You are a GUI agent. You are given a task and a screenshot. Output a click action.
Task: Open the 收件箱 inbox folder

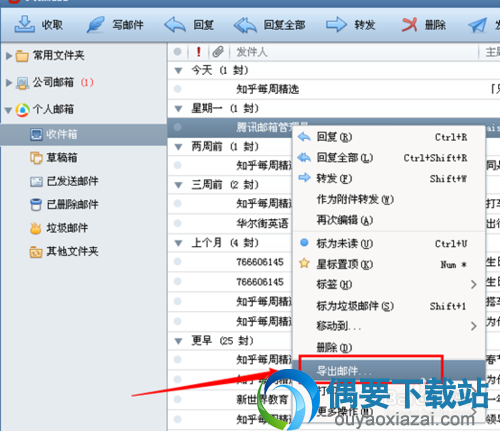83,135
